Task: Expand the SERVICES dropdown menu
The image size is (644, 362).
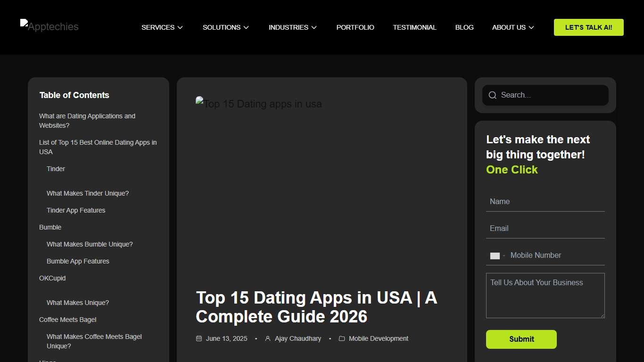Action: [162, 27]
